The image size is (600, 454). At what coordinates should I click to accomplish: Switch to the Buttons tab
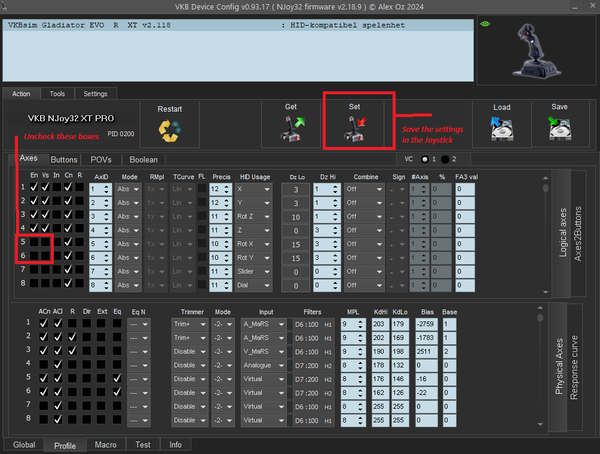pyautogui.click(x=64, y=159)
